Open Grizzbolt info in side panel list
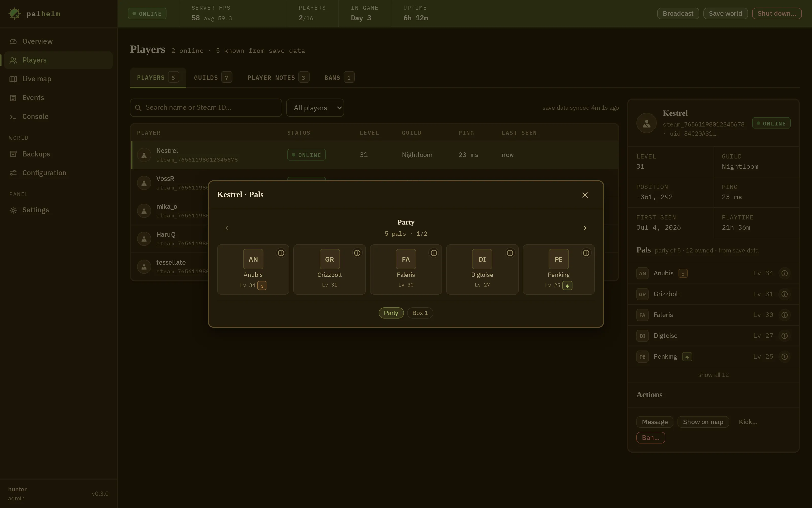The width and height of the screenshot is (812, 508). tap(785, 294)
